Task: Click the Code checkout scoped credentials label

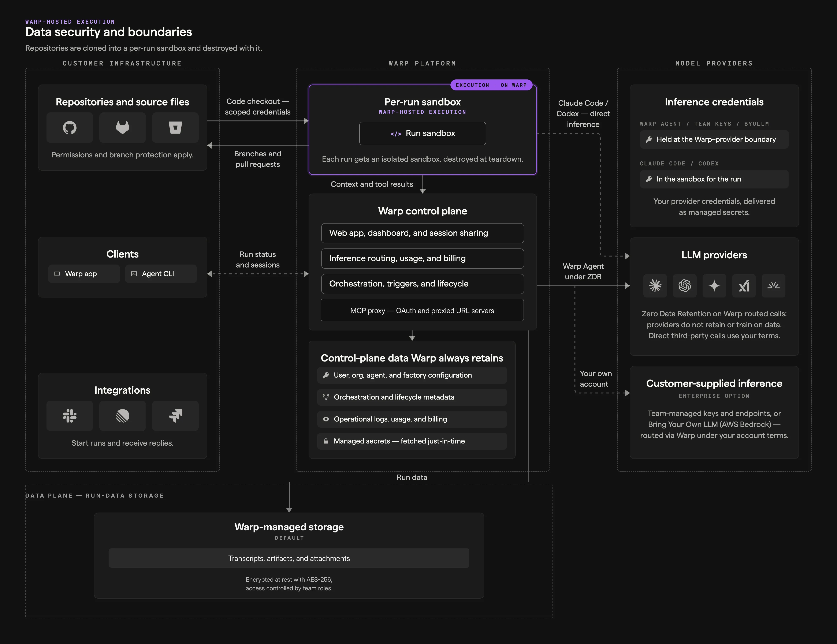Action: tap(257, 107)
